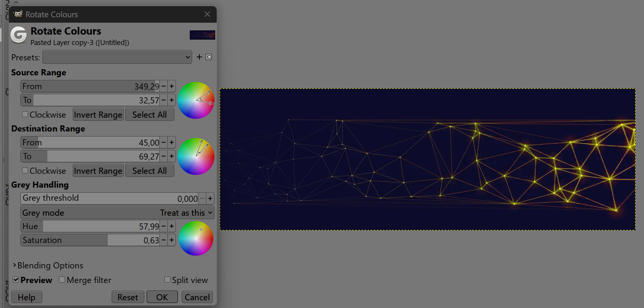Image resolution: width=644 pixels, height=308 pixels.
Task: Click the network image on the canvas
Action: pos(428,160)
